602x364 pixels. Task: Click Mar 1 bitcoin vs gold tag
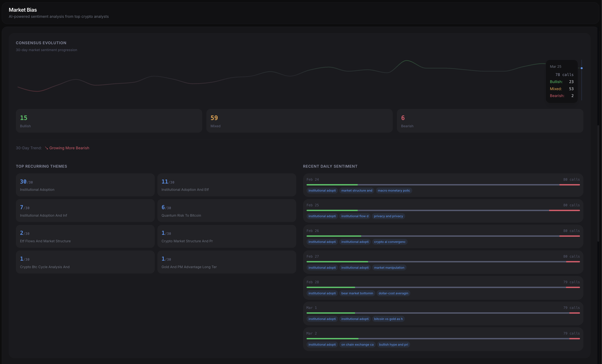click(388, 319)
